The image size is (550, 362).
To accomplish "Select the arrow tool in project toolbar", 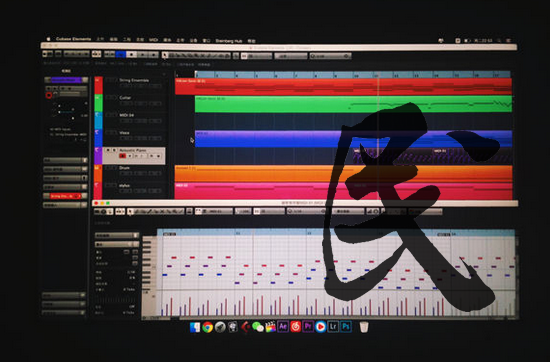I will pyautogui.click(x=165, y=55).
